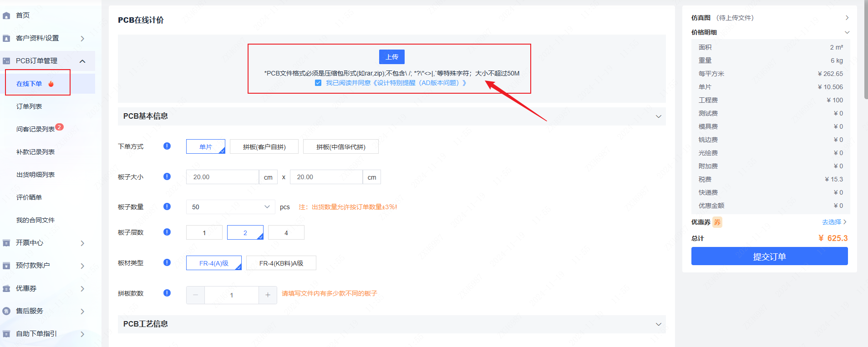This screenshot has height=347, width=868.
Task: Click the 提交订单 submit button
Action: click(x=770, y=256)
